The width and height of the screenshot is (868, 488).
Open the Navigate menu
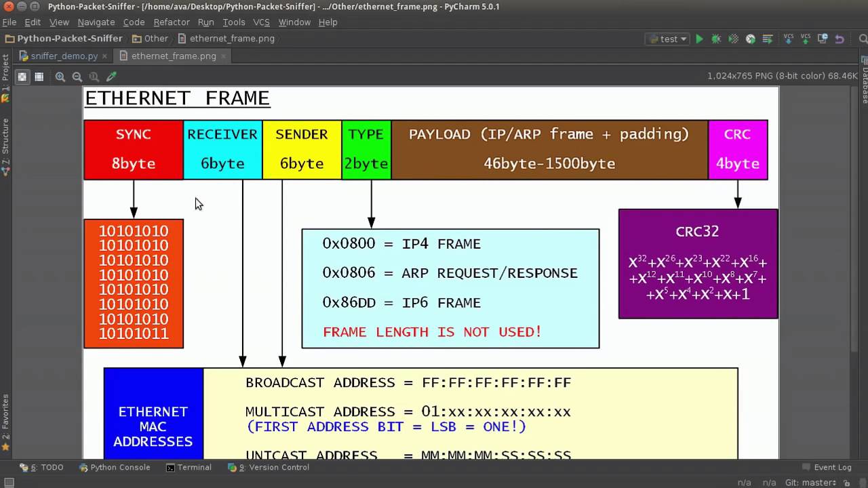point(96,22)
